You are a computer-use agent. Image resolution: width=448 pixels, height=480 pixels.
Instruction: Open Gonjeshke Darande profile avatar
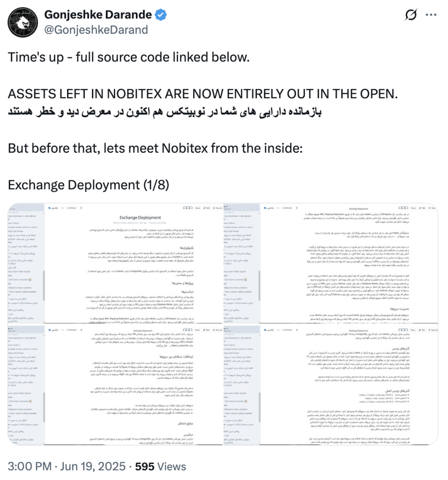pyautogui.click(x=22, y=22)
